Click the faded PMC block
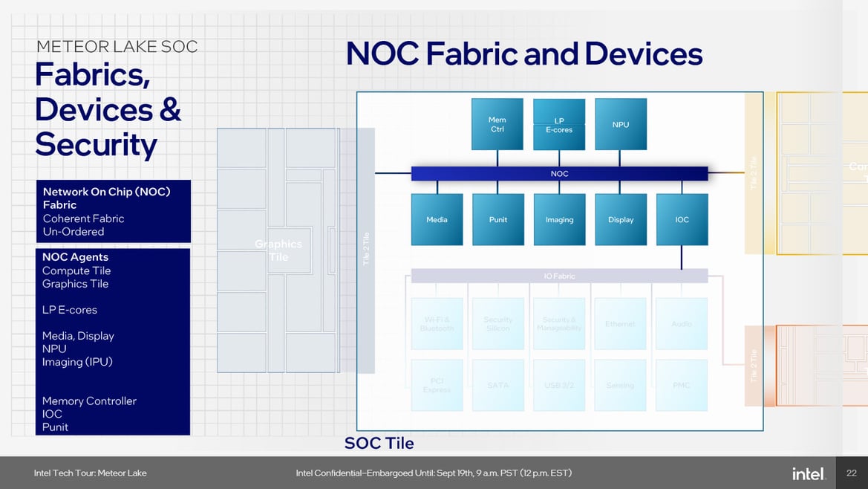This screenshot has width=868, height=489. click(x=682, y=386)
